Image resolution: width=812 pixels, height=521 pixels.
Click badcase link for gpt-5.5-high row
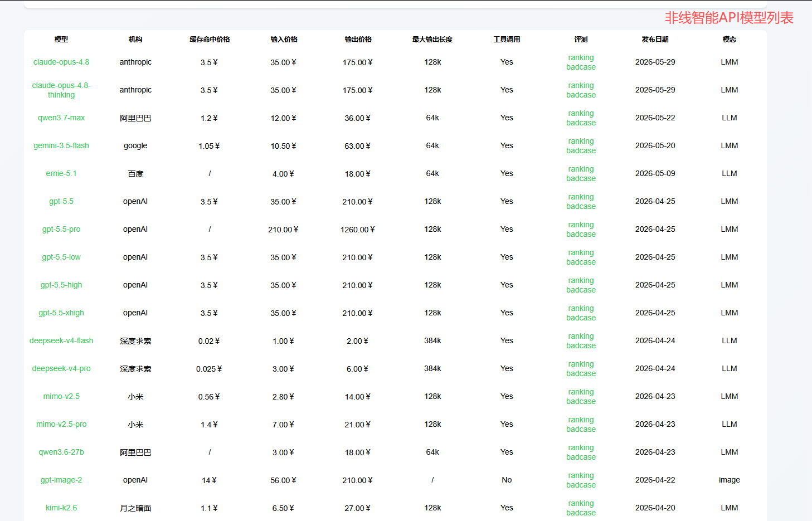(581, 290)
